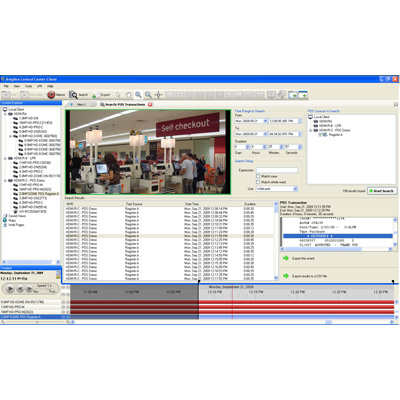Click the Export results to a CSV file link

point(309,276)
